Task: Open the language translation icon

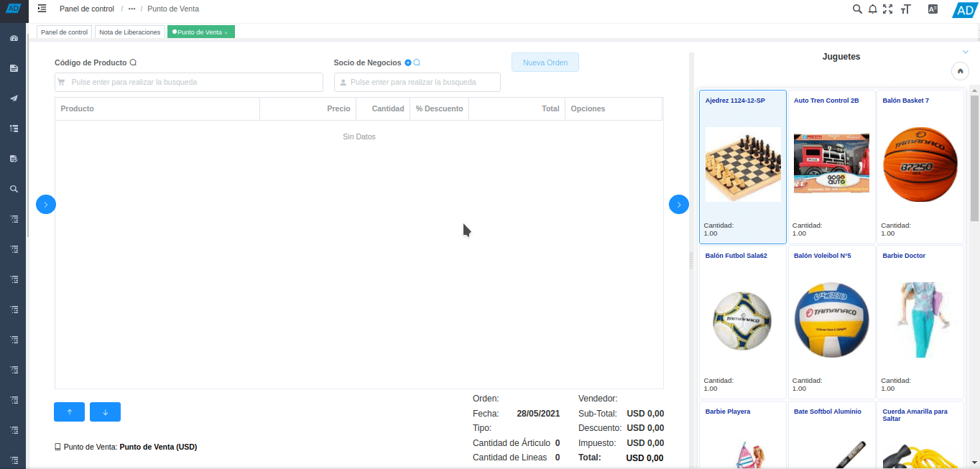Action: pos(933,9)
